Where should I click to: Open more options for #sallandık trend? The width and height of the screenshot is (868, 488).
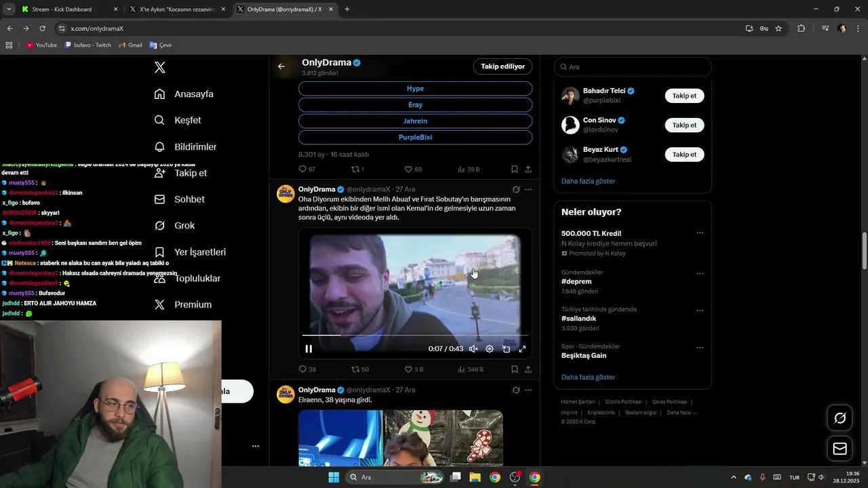[x=700, y=310]
